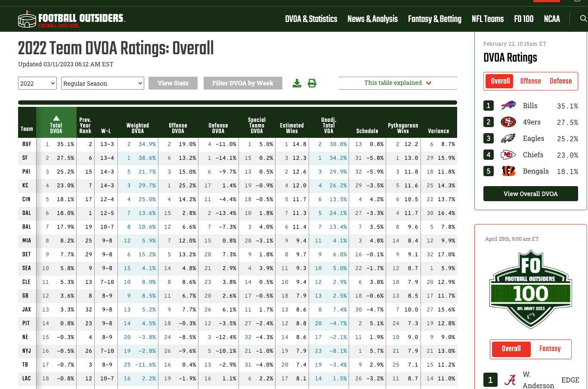Viewport: 588px width, 389px height.
Task: Click PHI team cell in table
Action: pos(26,172)
